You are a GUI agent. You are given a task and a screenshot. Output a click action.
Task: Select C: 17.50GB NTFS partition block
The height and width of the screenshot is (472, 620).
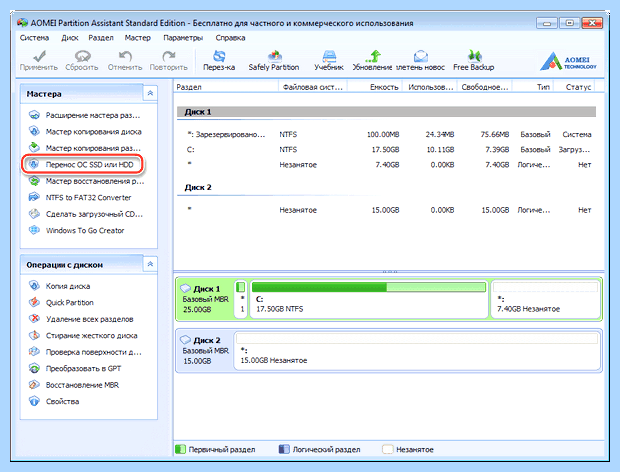click(x=369, y=299)
